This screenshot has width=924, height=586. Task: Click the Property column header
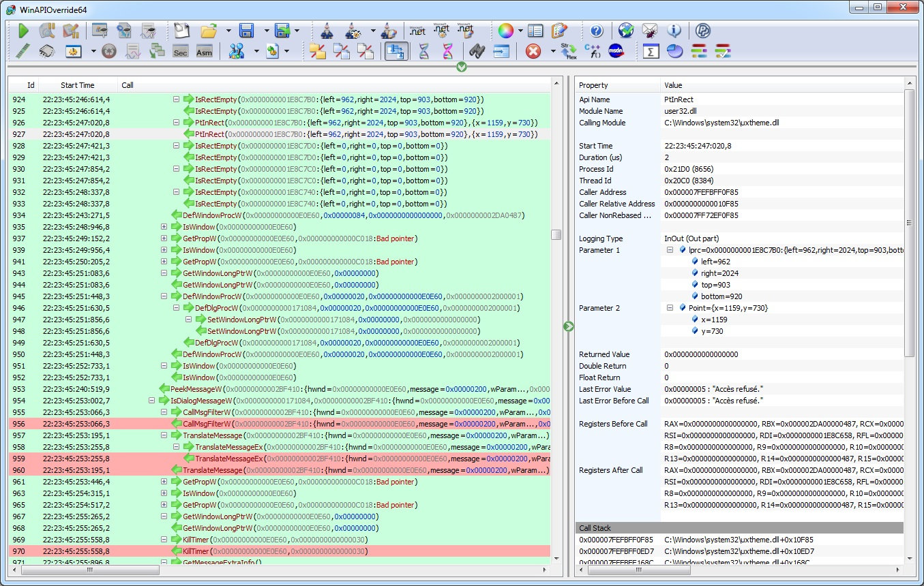pos(593,85)
